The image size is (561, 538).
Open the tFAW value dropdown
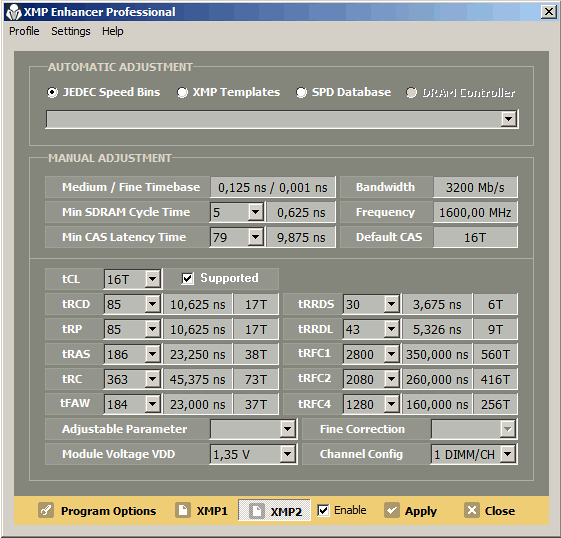tap(152, 404)
